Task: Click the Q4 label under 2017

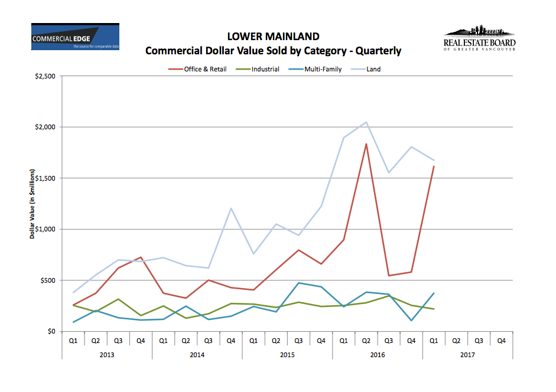Action: click(502, 341)
